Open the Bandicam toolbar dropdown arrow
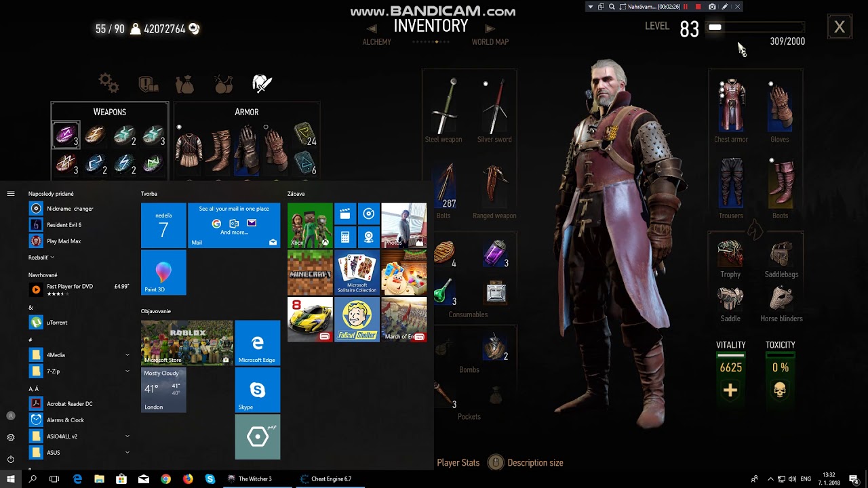 pos(591,7)
